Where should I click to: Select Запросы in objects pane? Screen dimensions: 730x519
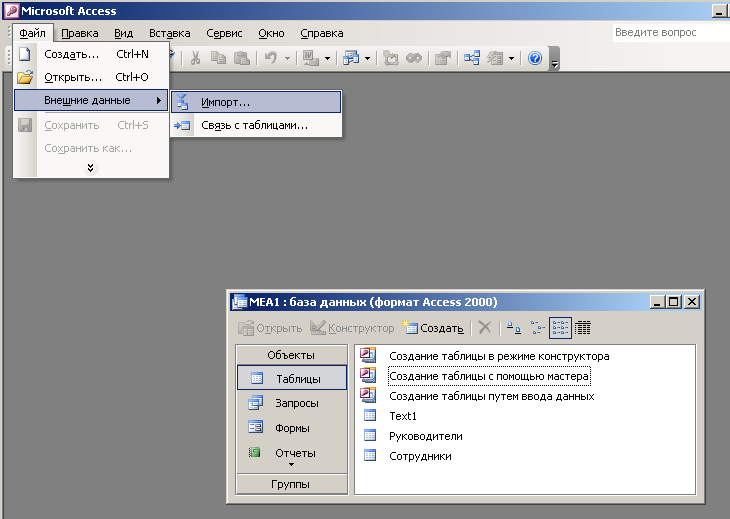coord(292,403)
